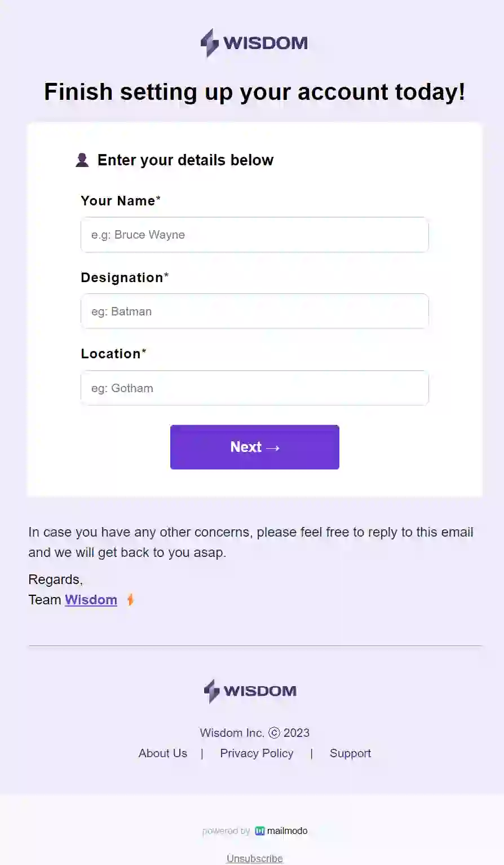Click the mailmodo icon at the bottom

click(259, 831)
